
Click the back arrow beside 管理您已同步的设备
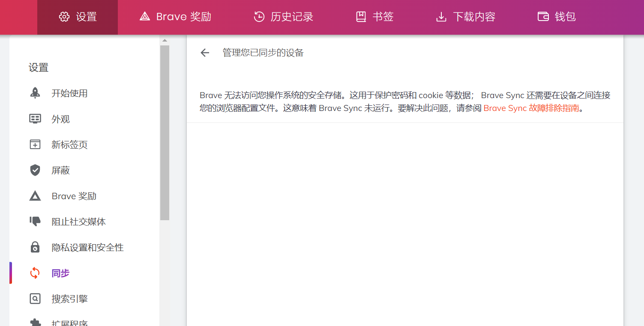[205, 53]
